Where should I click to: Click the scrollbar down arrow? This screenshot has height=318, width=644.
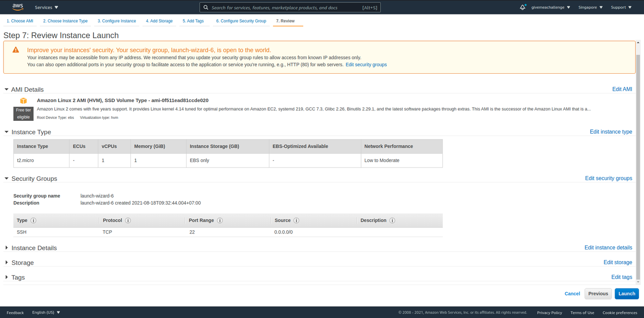638,282
